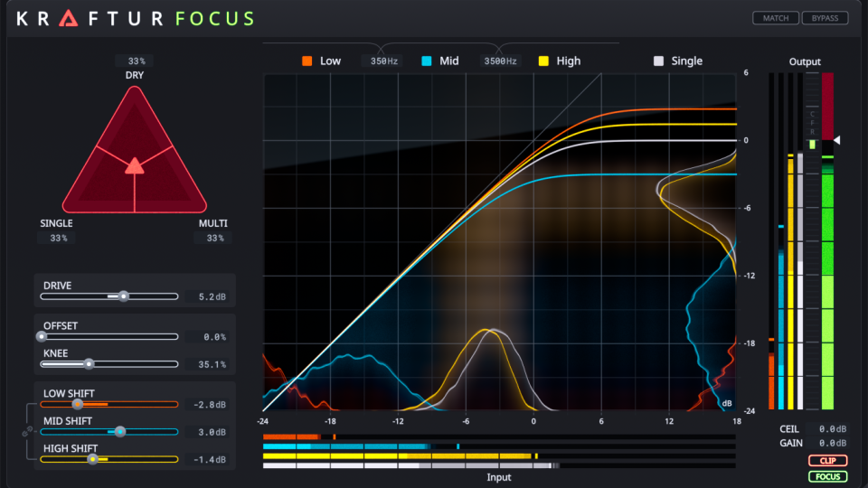Toggle the FOCUS output button
Image resolution: width=868 pixels, height=488 pixels.
pyautogui.click(x=827, y=476)
